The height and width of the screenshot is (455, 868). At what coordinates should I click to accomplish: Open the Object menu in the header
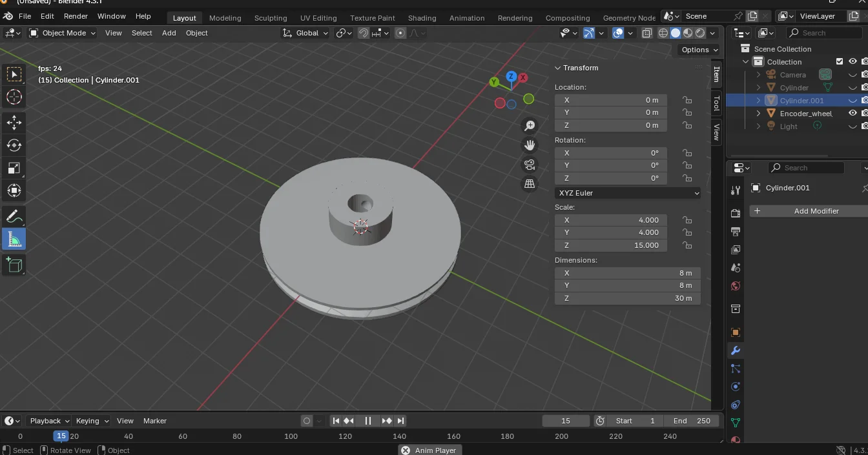coord(196,33)
